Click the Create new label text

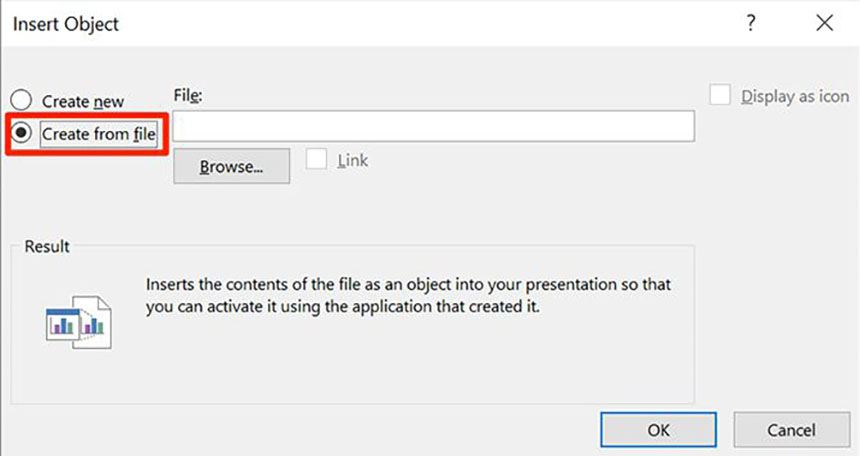pos(83,101)
